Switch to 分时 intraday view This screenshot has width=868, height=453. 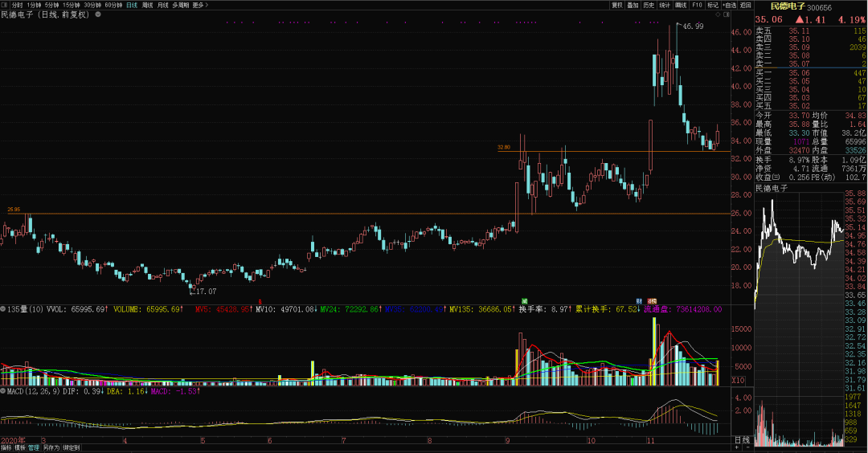[17, 5]
